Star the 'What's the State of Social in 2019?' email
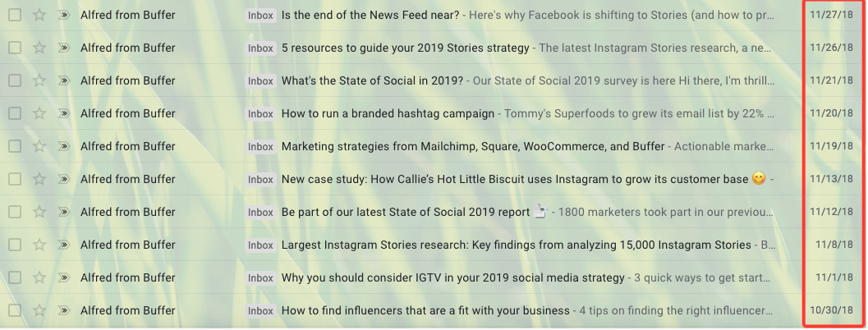The height and width of the screenshot is (330, 868). 39,80
